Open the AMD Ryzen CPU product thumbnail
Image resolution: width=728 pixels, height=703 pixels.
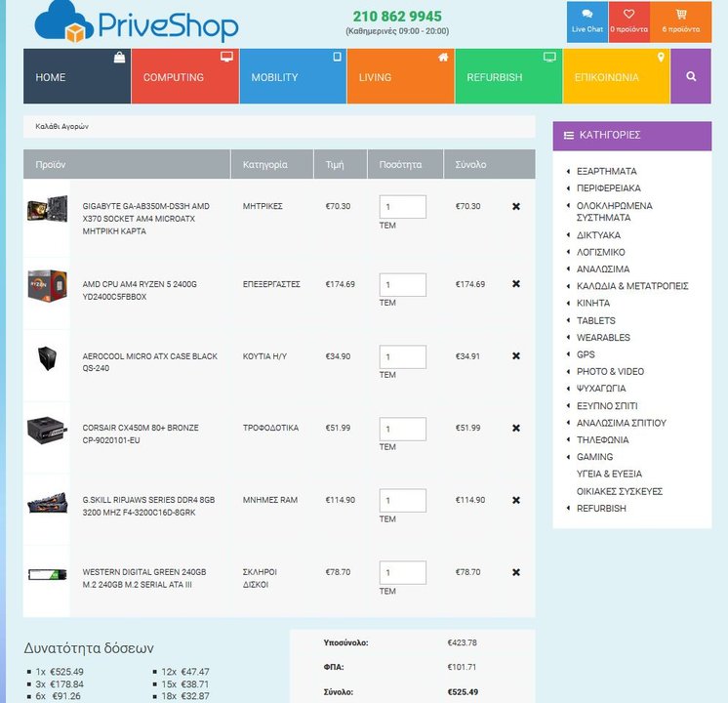click(48, 285)
